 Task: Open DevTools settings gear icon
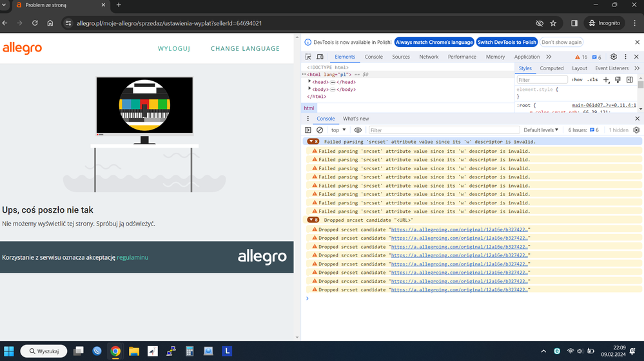coord(614,57)
